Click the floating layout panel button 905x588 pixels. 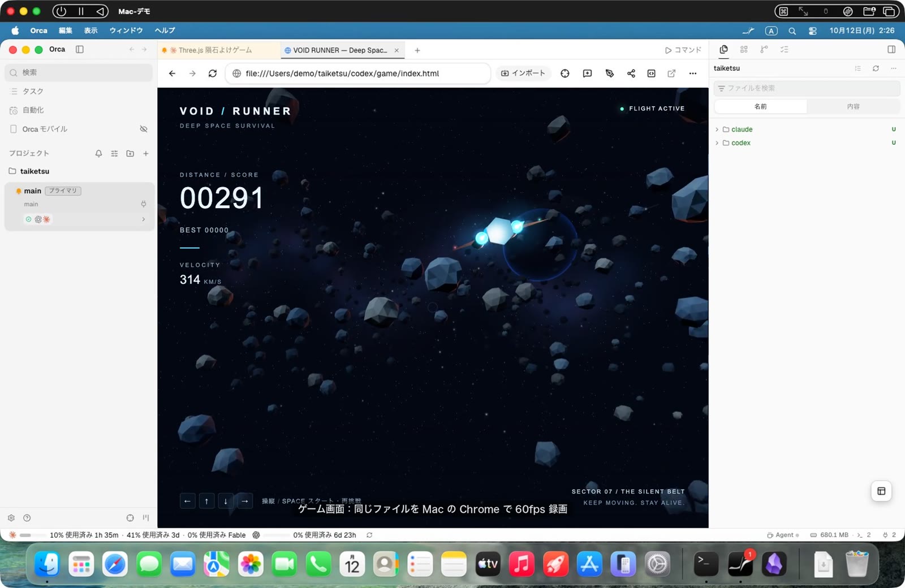pos(881,491)
